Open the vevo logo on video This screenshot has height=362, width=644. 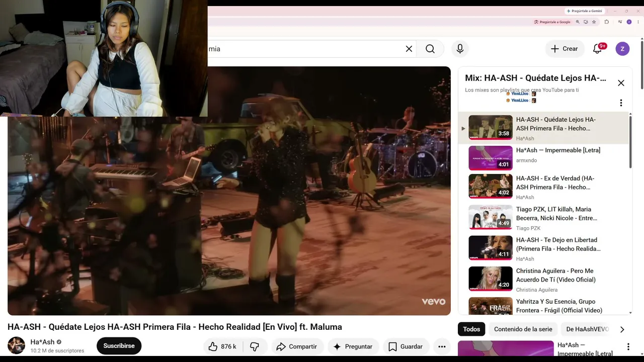pos(433,302)
